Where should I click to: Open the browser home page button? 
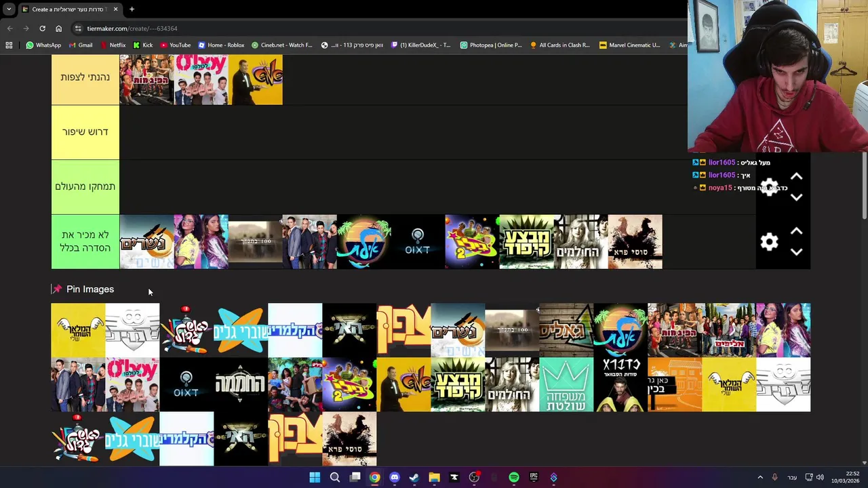[x=58, y=28]
